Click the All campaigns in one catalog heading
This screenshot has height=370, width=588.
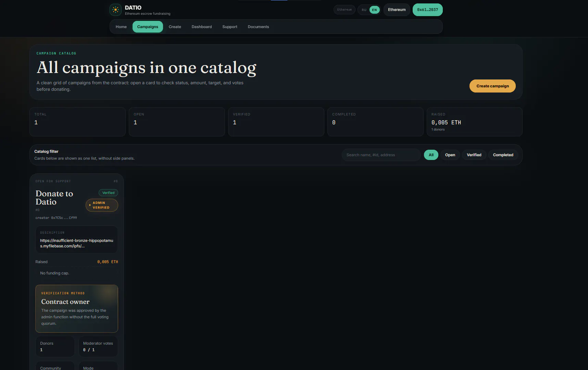tap(147, 68)
